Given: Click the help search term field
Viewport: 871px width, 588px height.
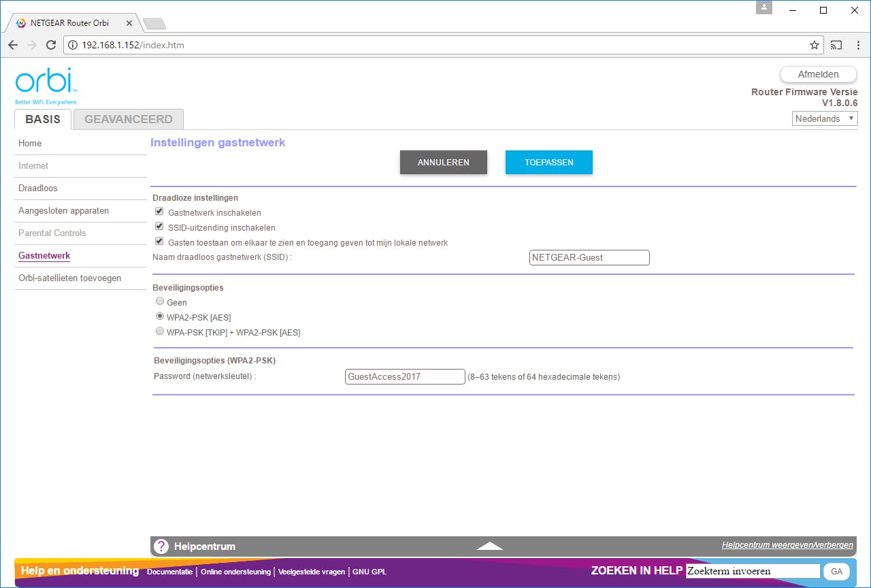Looking at the screenshot, I should click(753, 571).
